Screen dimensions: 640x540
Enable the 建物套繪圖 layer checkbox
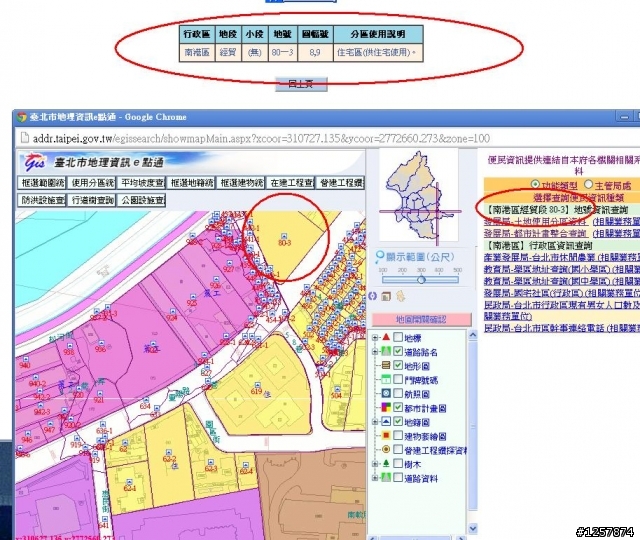pyautogui.click(x=398, y=436)
